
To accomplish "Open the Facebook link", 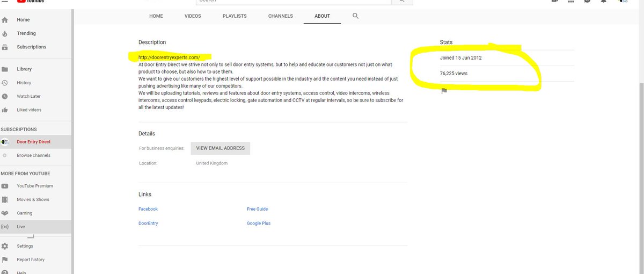I will click(148, 209).
